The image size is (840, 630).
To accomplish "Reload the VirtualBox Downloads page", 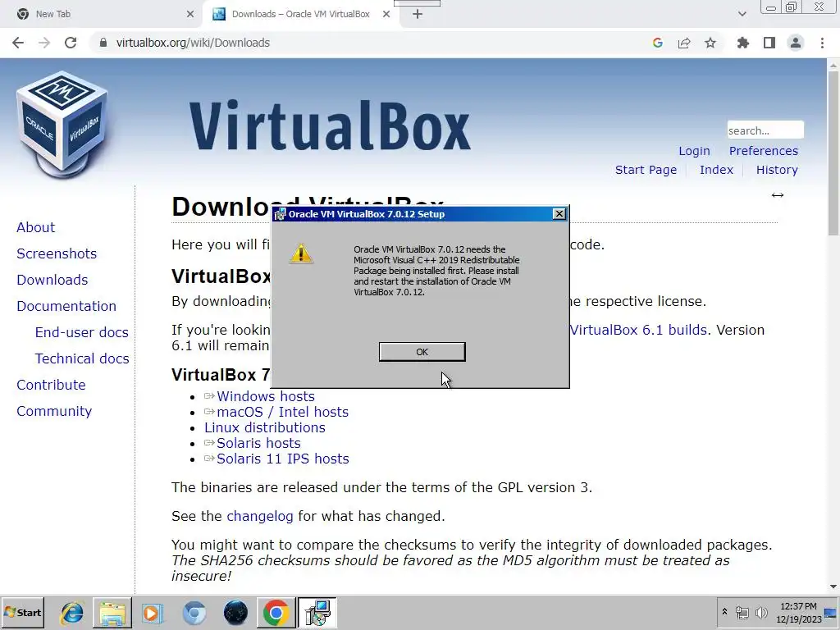I will click(71, 43).
